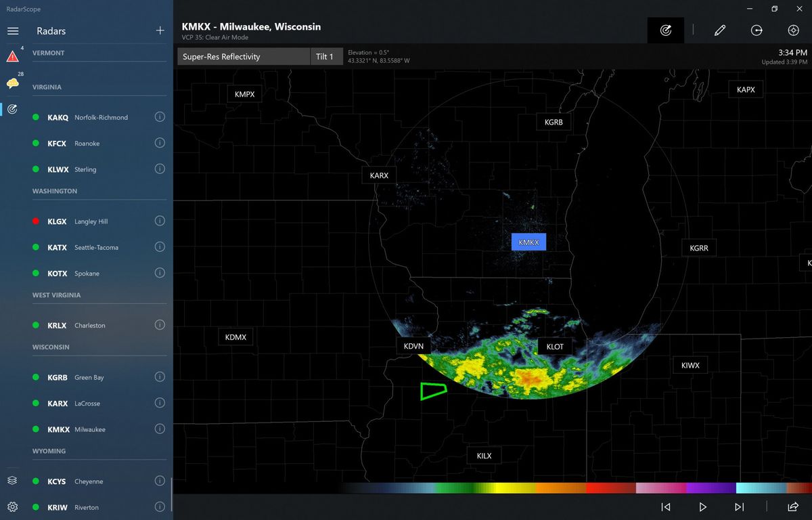Image resolution: width=812 pixels, height=520 pixels.
Task: Open the hamburger navigation menu
Action: tap(12, 30)
